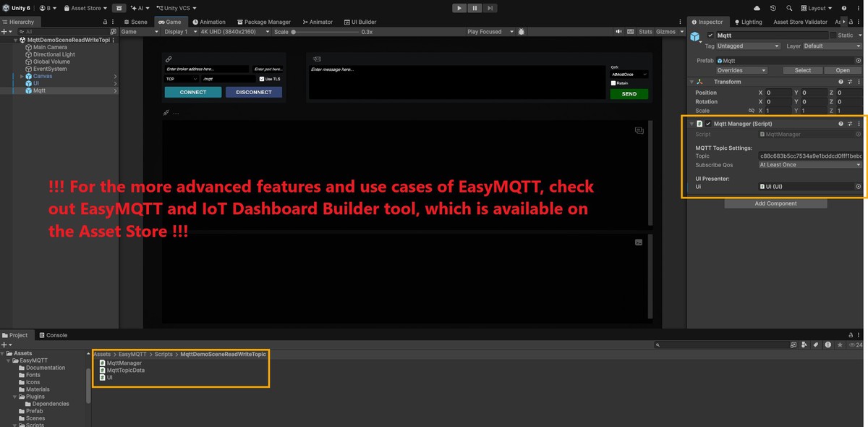Select Main Camera in Hierarchy

tap(50, 47)
